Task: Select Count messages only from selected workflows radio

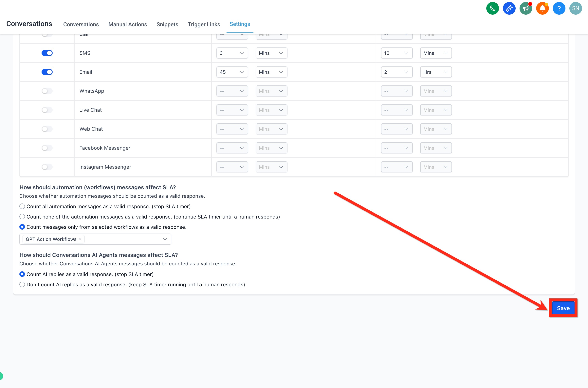Action: tap(22, 227)
